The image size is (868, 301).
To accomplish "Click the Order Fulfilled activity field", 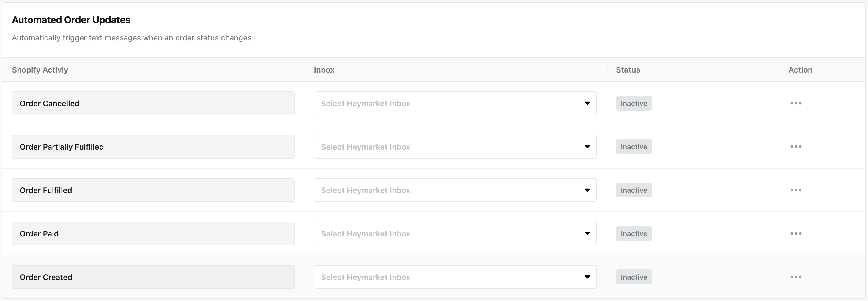I will pos(153,190).
